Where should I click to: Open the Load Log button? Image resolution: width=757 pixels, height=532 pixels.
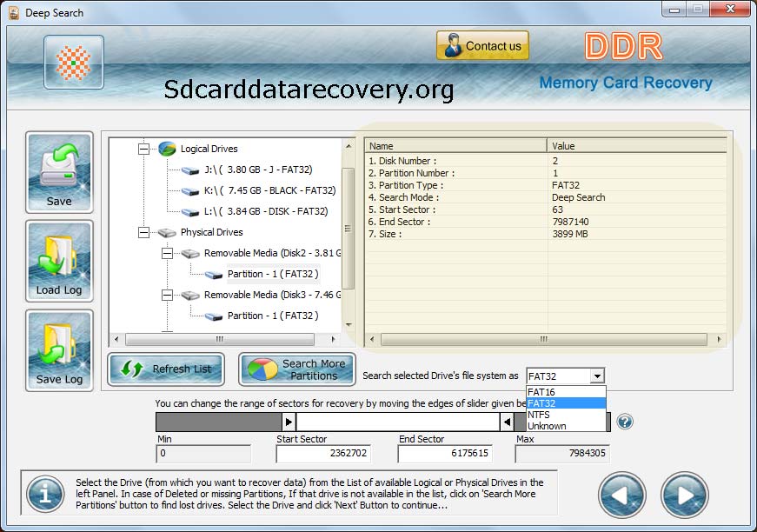point(59,261)
